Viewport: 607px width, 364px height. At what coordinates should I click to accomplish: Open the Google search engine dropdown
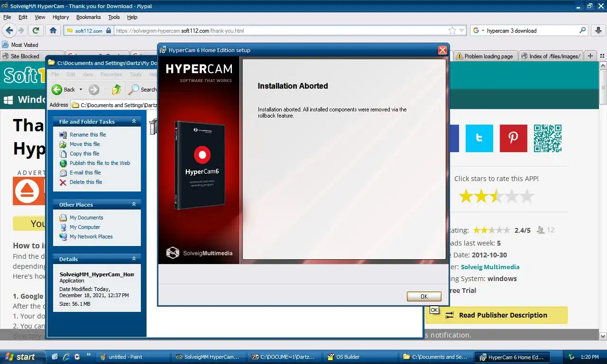tap(478, 30)
